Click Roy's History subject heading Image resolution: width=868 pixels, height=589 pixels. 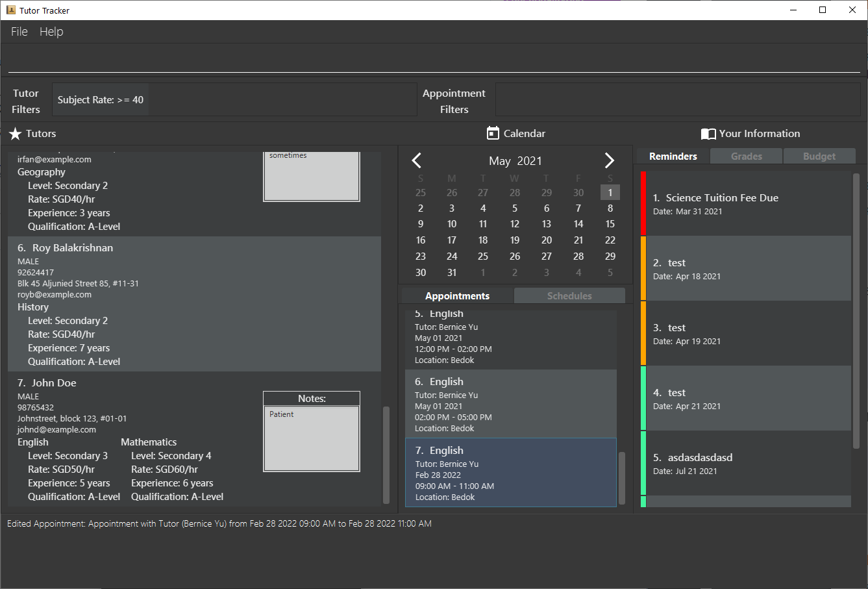(x=33, y=307)
